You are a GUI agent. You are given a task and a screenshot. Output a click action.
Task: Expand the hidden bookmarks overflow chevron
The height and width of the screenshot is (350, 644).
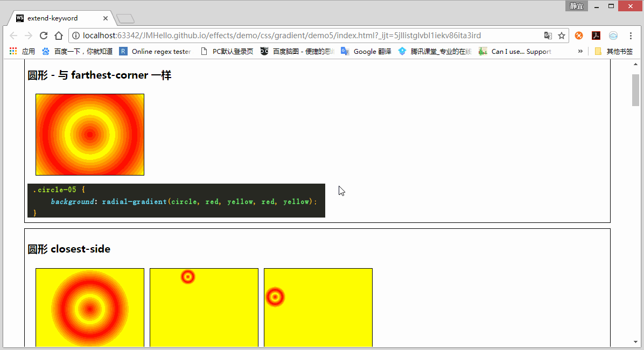click(580, 51)
